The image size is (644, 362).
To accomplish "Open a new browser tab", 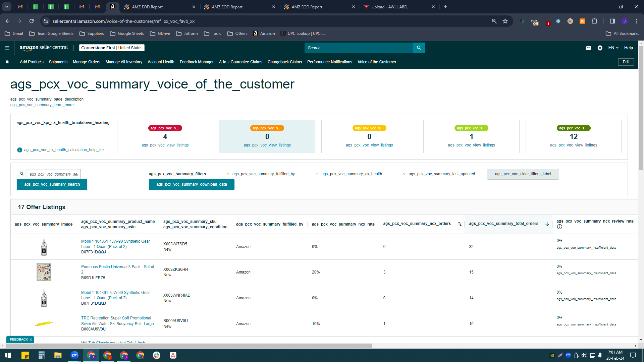I will coord(445,7).
